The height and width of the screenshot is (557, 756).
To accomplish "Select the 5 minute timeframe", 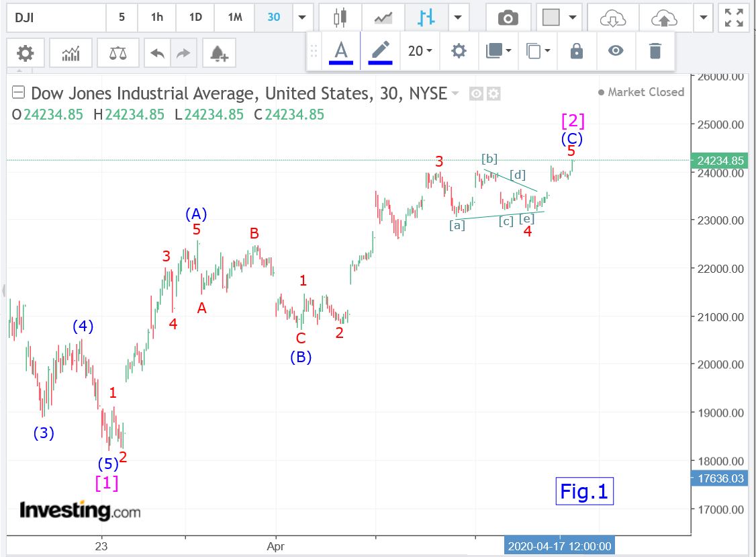I will pyautogui.click(x=122, y=18).
